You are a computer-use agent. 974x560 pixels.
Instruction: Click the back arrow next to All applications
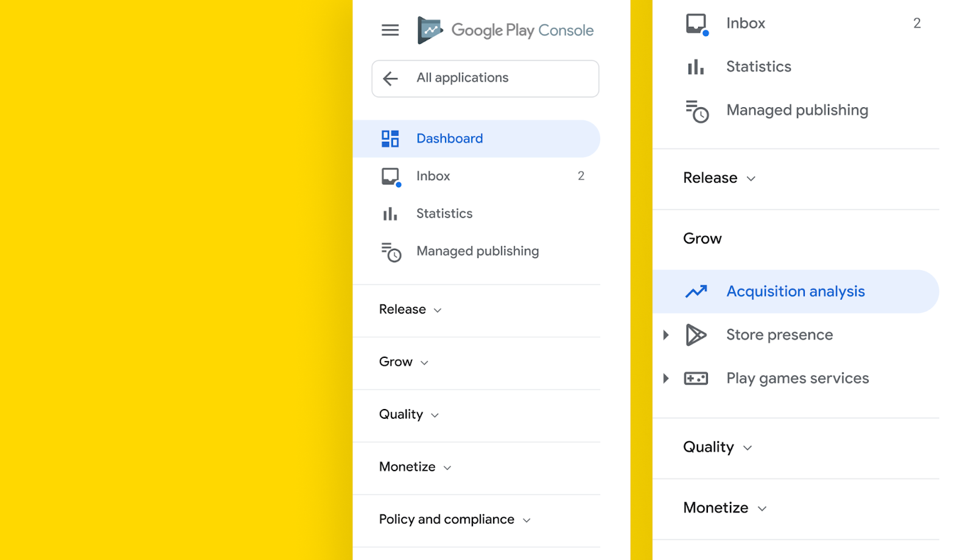click(x=391, y=79)
